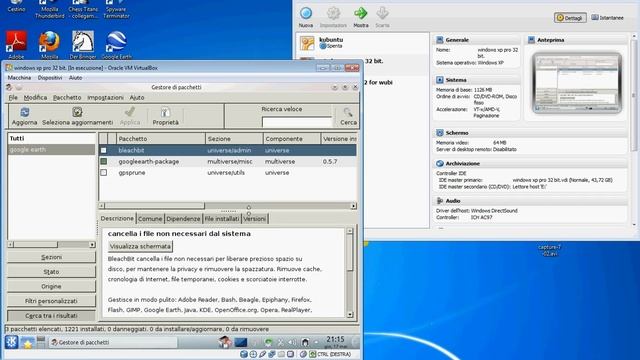Switch to the Istantanee view button
Screen dimensions: 640x360
tap(608, 18)
